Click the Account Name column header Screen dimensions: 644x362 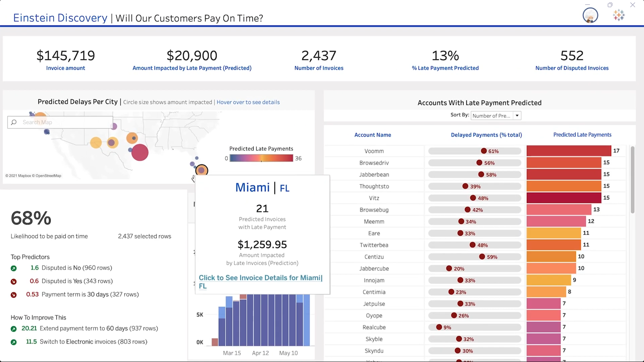tap(373, 135)
